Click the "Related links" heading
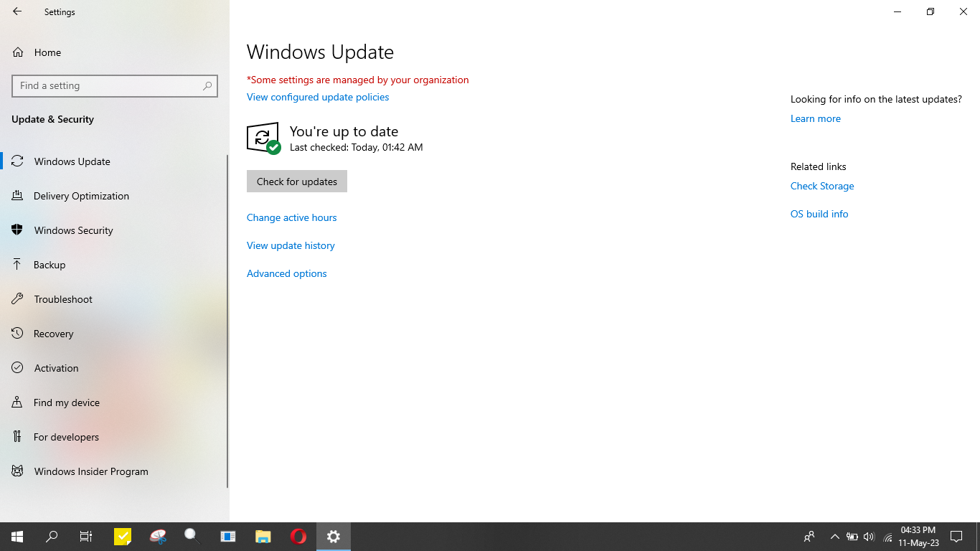This screenshot has width=980, height=551. pos(819,166)
